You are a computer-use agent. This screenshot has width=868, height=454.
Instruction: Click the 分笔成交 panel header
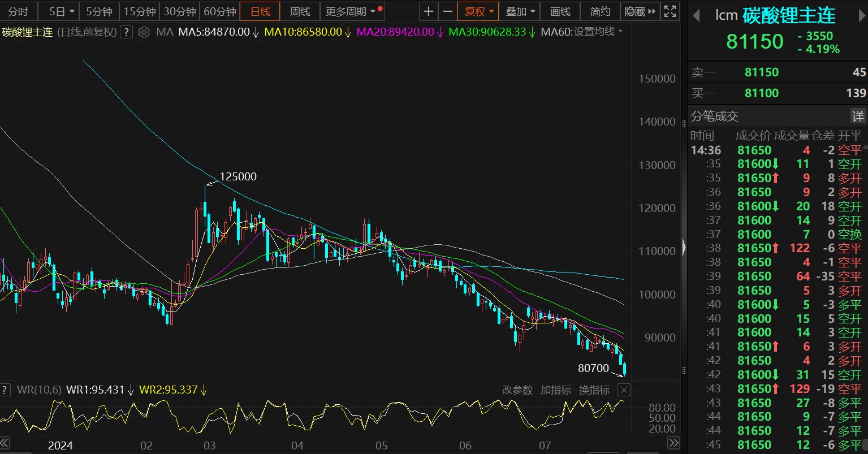coord(715,116)
